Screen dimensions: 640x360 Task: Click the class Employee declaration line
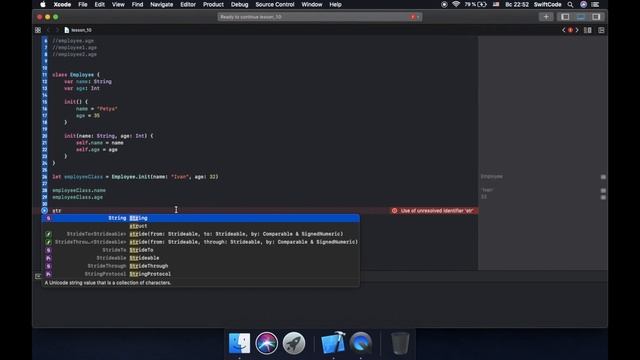(x=76, y=75)
